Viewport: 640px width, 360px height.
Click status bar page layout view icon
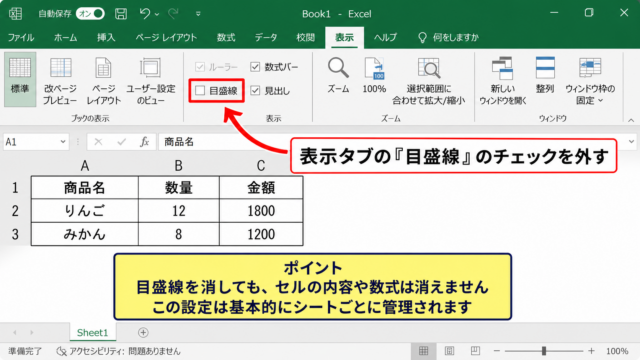[449, 351]
